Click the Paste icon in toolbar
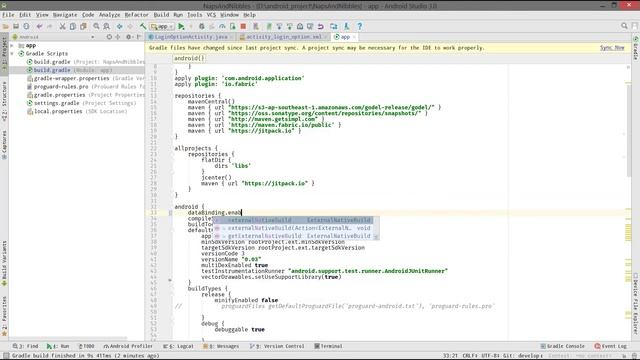Image resolution: width=640 pixels, height=360 pixels. coord(83,27)
